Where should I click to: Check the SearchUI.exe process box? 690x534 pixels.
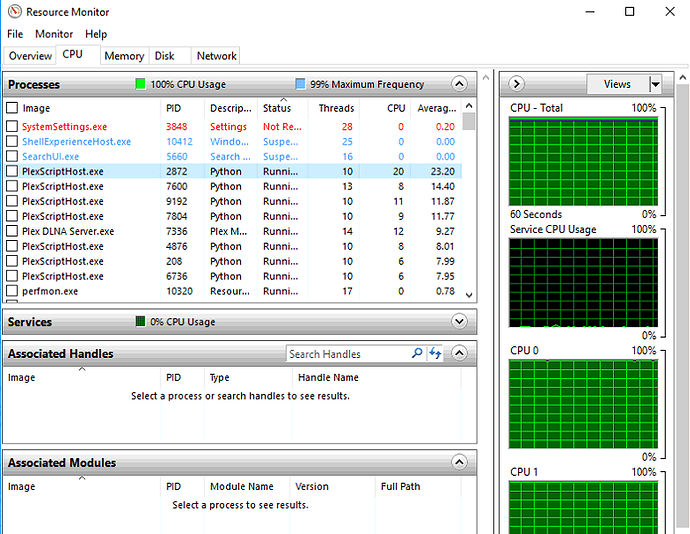12,156
